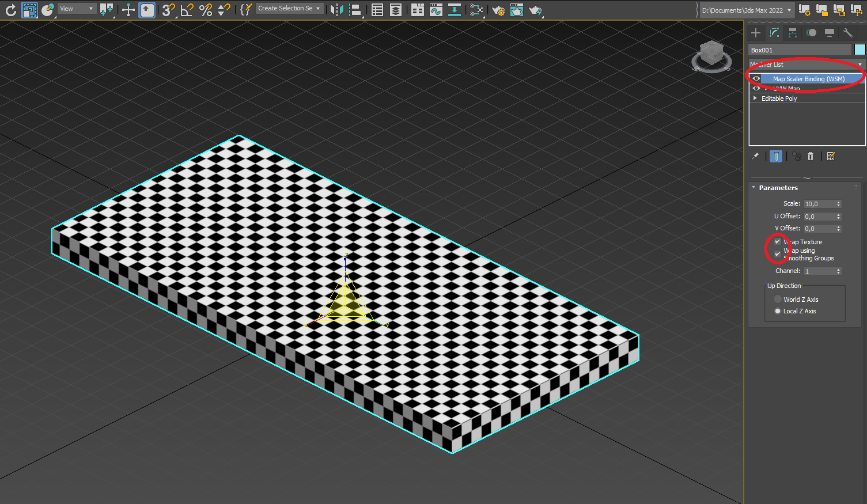
Task: Switch to the Display panel tab
Action: [830, 33]
